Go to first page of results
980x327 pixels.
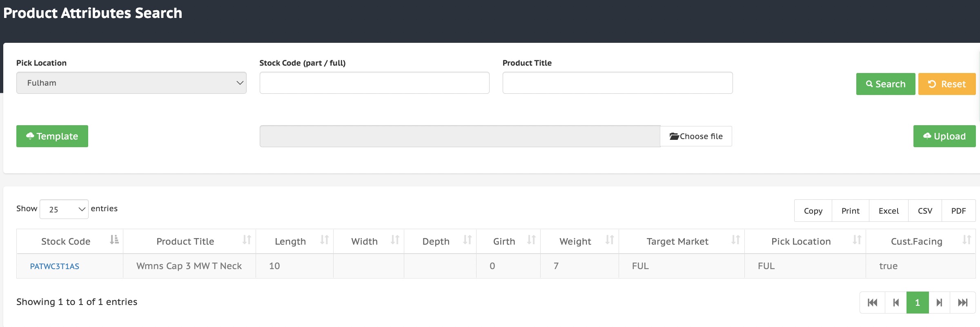click(x=873, y=303)
